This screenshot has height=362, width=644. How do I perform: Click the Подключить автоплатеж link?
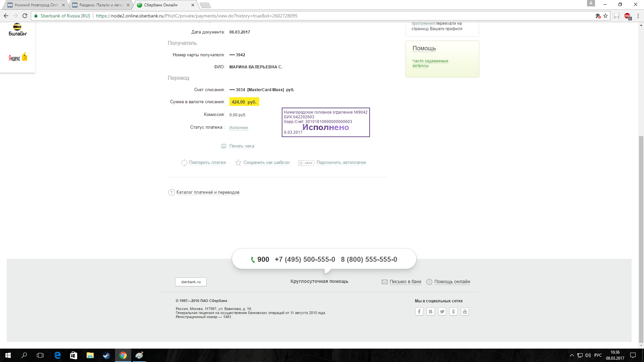click(341, 163)
